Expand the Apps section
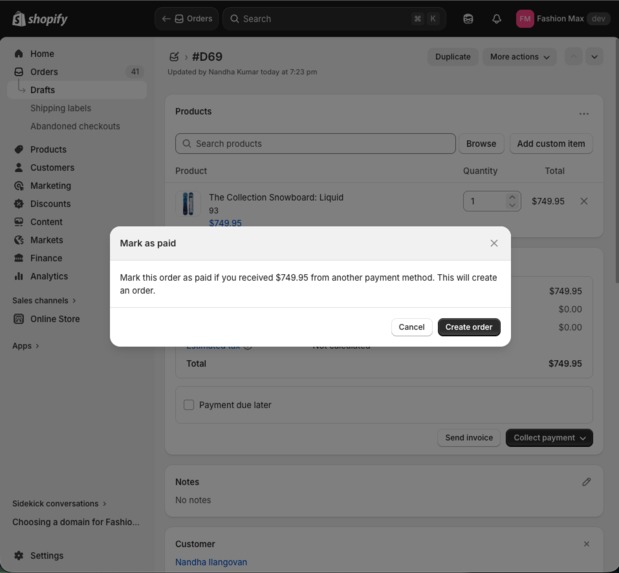The image size is (619, 573). pyautogui.click(x=26, y=346)
